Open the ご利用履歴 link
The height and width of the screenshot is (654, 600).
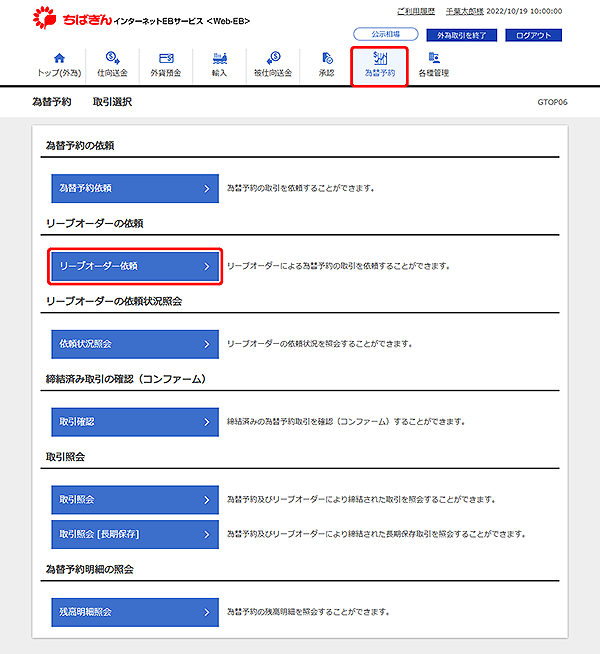(416, 11)
